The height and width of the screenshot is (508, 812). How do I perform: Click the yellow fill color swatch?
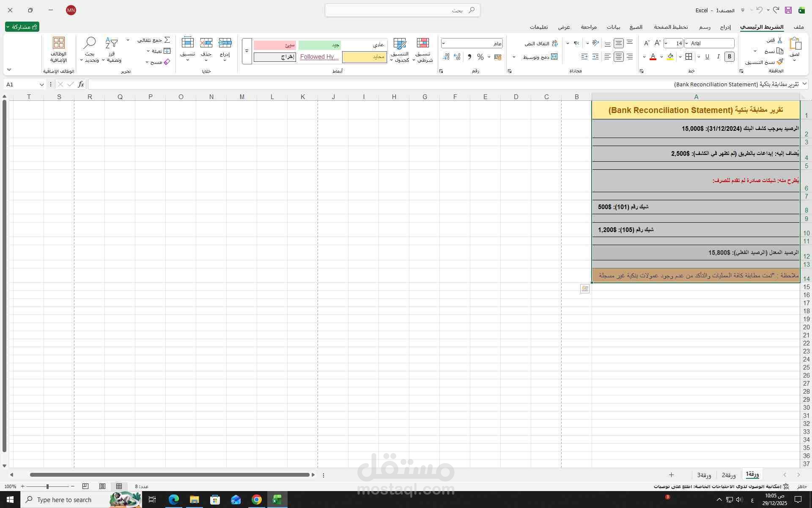coord(670,57)
